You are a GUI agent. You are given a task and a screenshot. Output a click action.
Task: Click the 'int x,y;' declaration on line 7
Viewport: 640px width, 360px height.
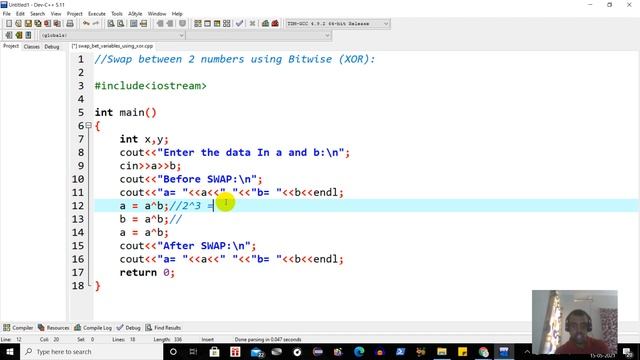tap(144, 139)
